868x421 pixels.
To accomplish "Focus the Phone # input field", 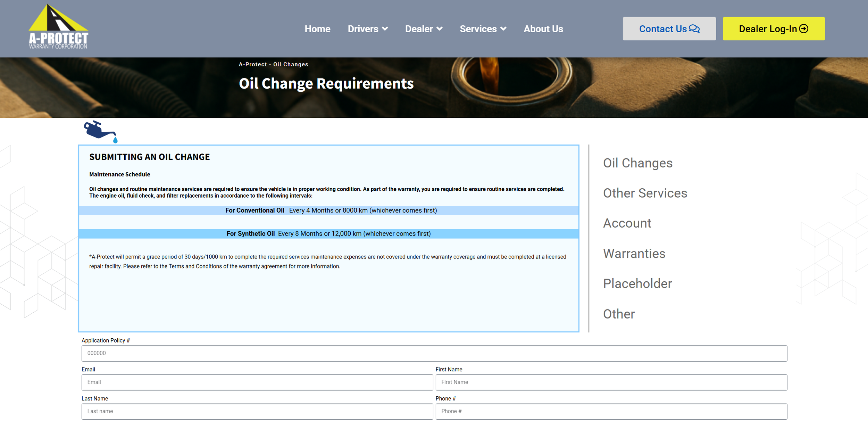I will click(x=611, y=411).
